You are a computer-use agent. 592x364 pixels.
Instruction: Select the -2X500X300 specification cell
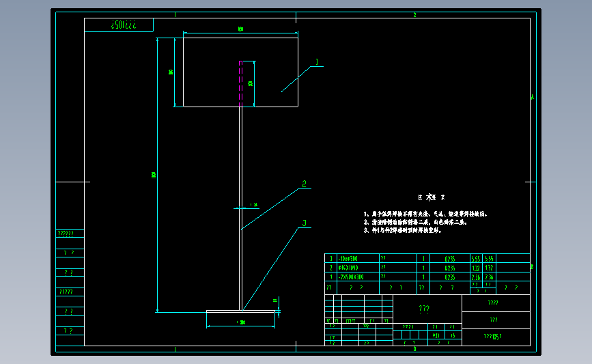pyautogui.click(x=358, y=277)
